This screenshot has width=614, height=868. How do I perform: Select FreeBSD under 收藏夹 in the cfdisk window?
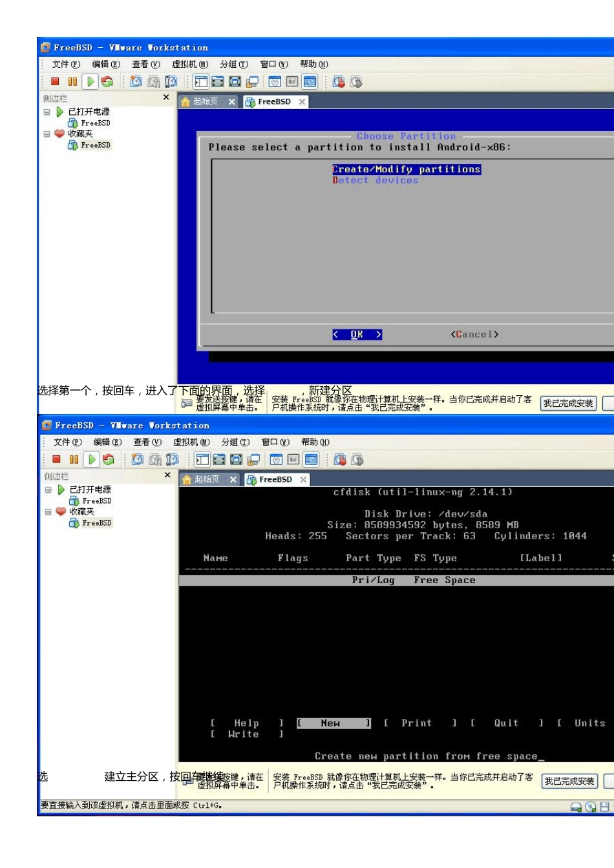pyautogui.click(x=90, y=523)
